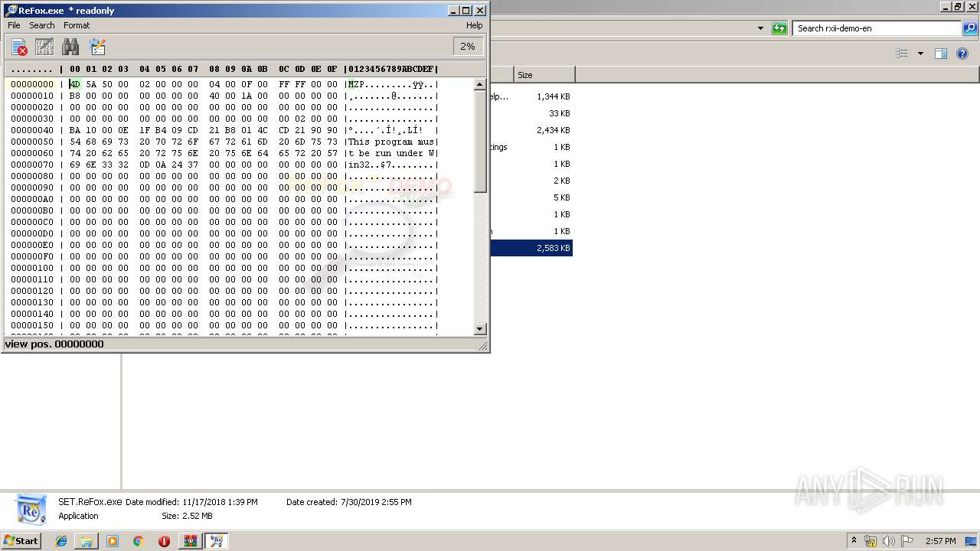Click the ASCII text 'MZP' in first row
This screenshot has width=980, height=551.
pyautogui.click(x=357, y=84)
